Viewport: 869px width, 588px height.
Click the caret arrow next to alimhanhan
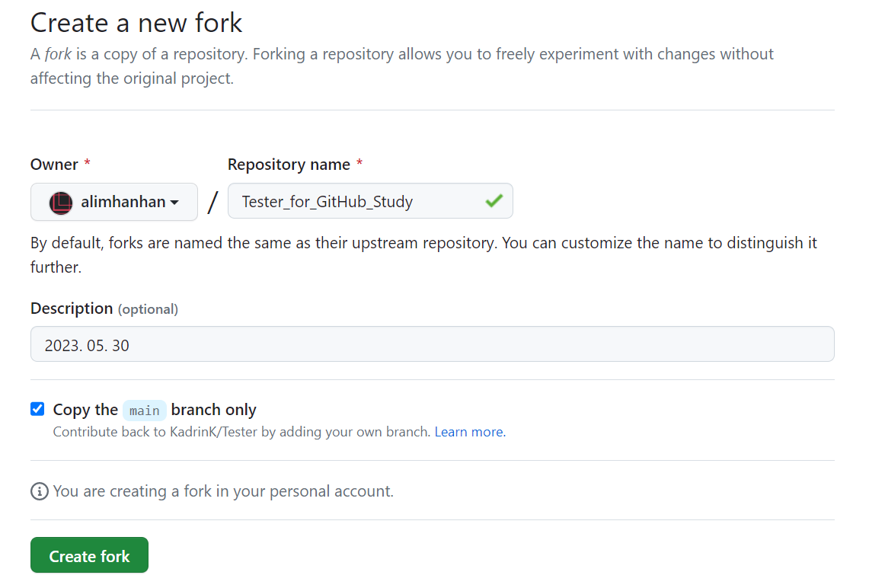pyautogui.click(x=174, y=203)
